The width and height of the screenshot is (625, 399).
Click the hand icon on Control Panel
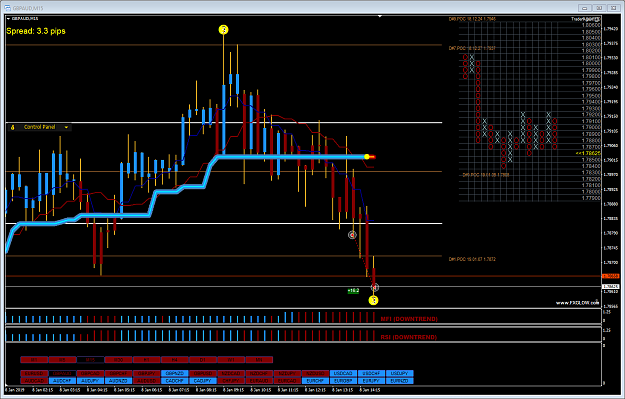click(12, 127)
